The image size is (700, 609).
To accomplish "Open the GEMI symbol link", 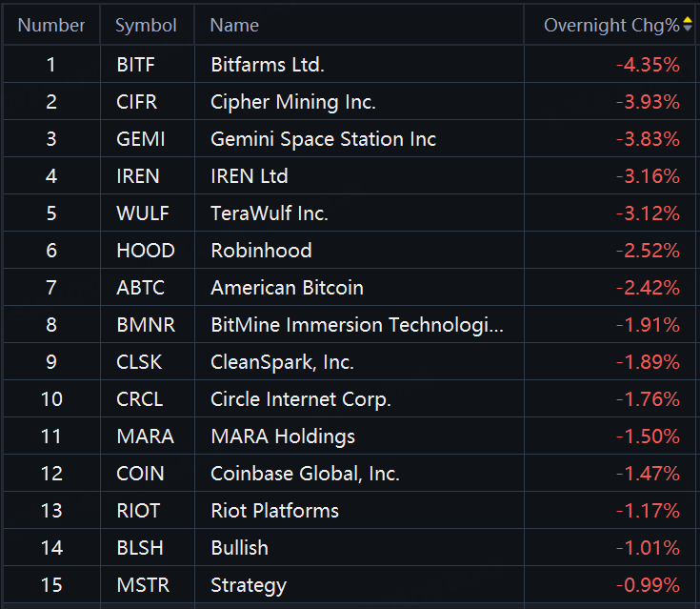I will point(140,139).
